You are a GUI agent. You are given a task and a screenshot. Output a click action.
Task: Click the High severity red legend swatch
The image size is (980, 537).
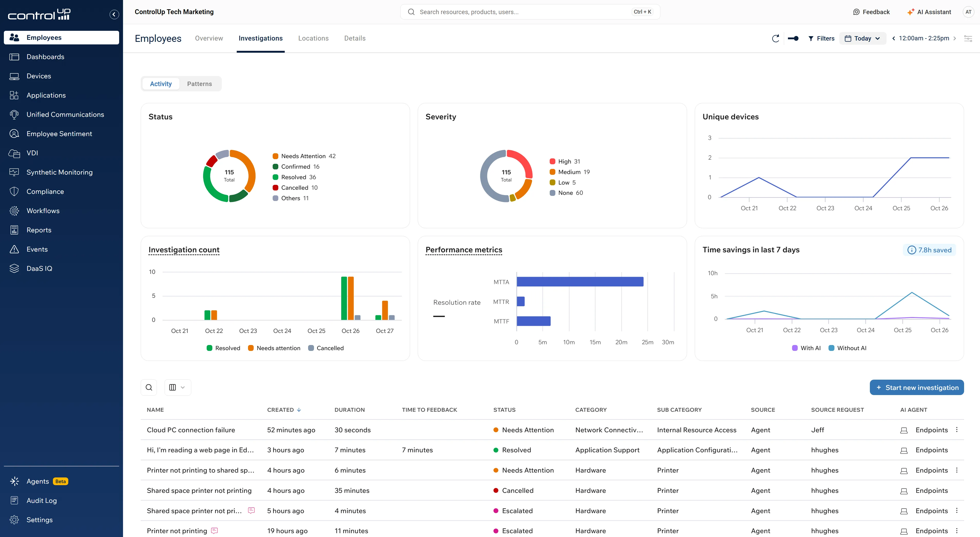(553, 161)
